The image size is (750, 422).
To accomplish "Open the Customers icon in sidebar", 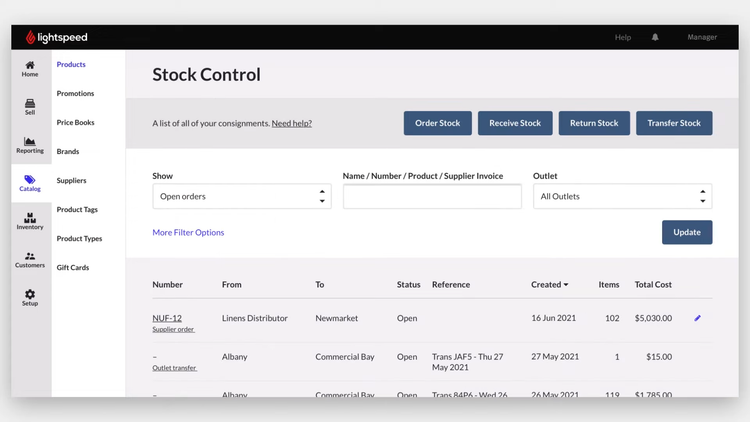I will [30, 260].
